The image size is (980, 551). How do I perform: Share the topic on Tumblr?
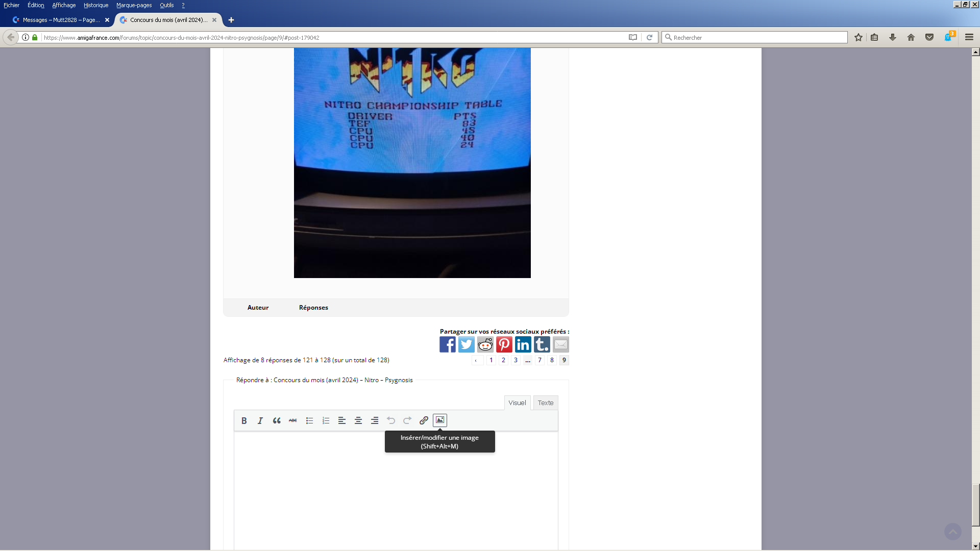542,344
